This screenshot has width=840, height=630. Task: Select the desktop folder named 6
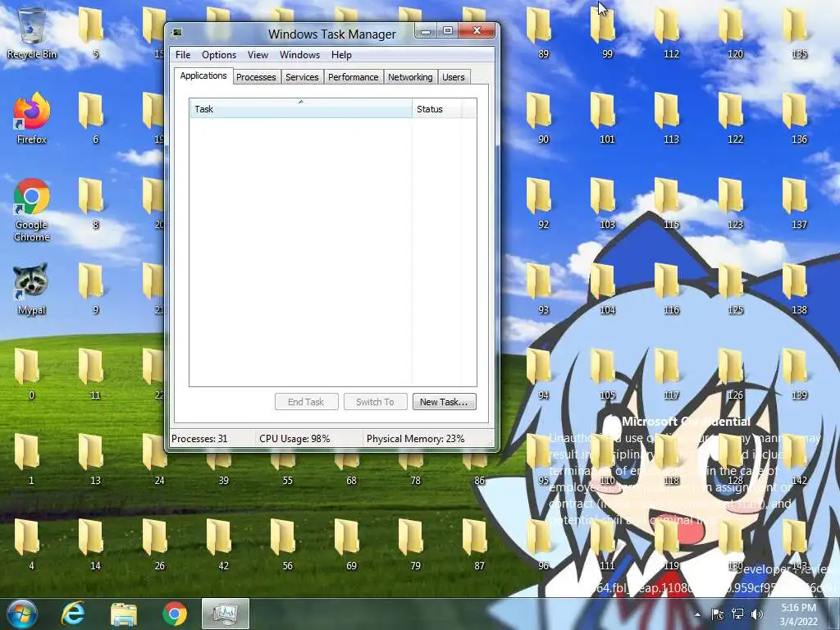[x=95, y=118]
